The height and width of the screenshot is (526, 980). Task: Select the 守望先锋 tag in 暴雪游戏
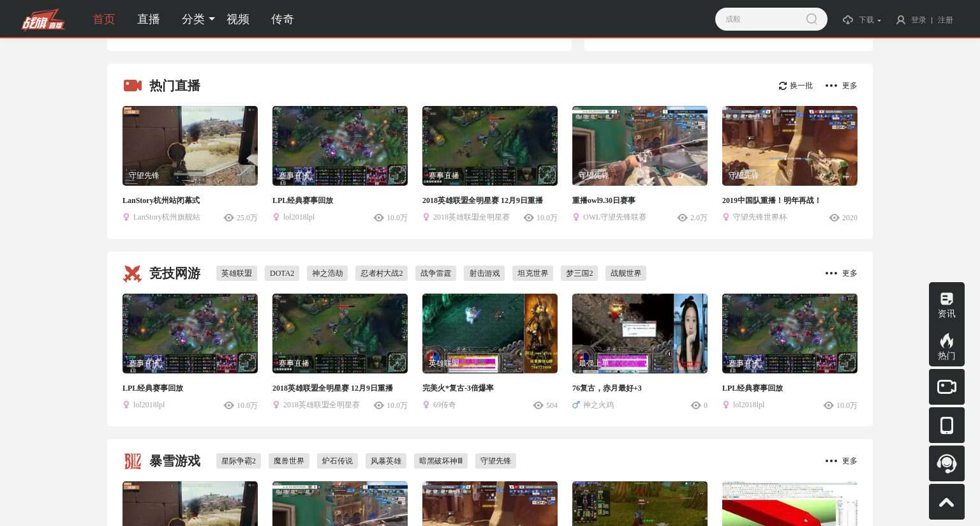pos(496,461)
